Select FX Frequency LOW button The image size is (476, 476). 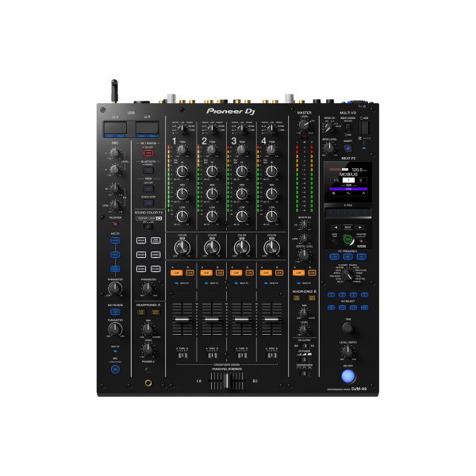click(335, 257)
